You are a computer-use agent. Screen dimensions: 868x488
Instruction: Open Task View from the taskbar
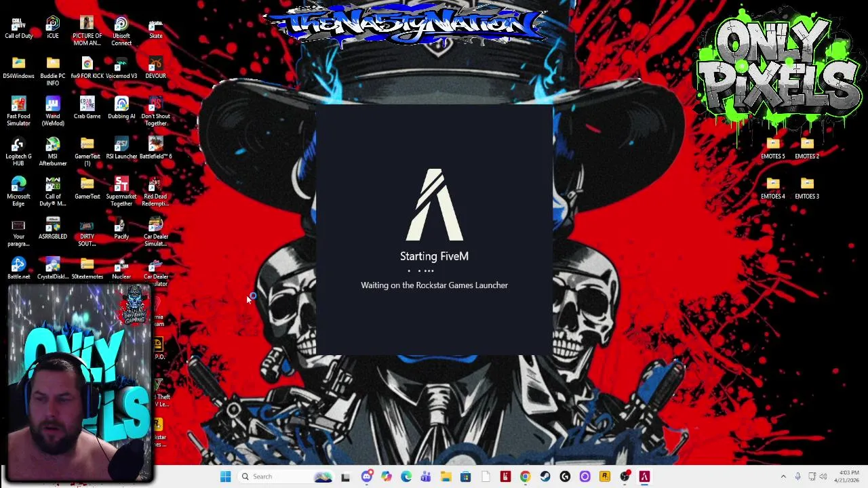345,476
